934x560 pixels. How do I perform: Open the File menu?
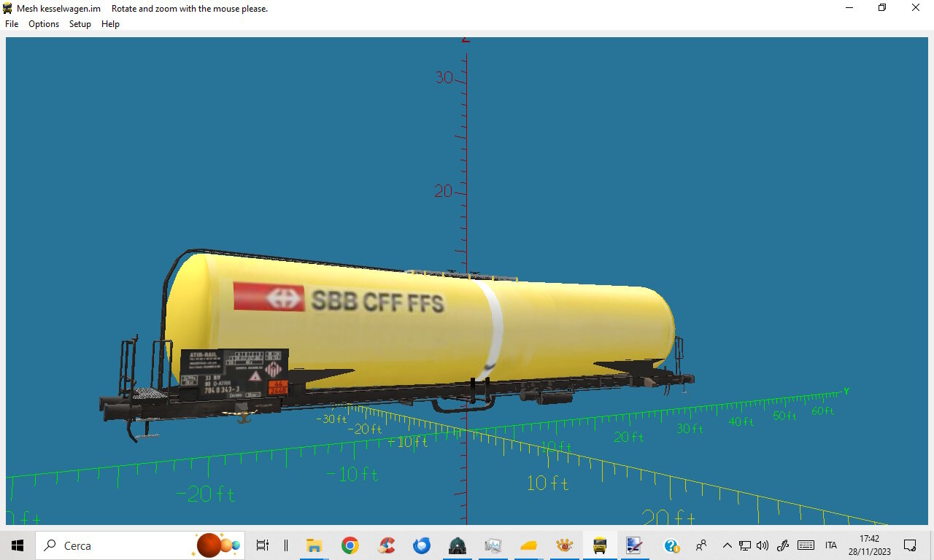click(x=12, y=24)
